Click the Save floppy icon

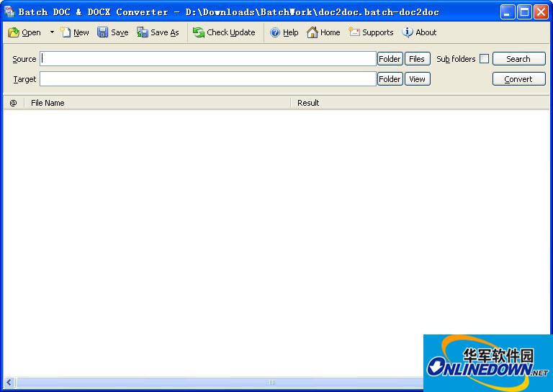103,32
